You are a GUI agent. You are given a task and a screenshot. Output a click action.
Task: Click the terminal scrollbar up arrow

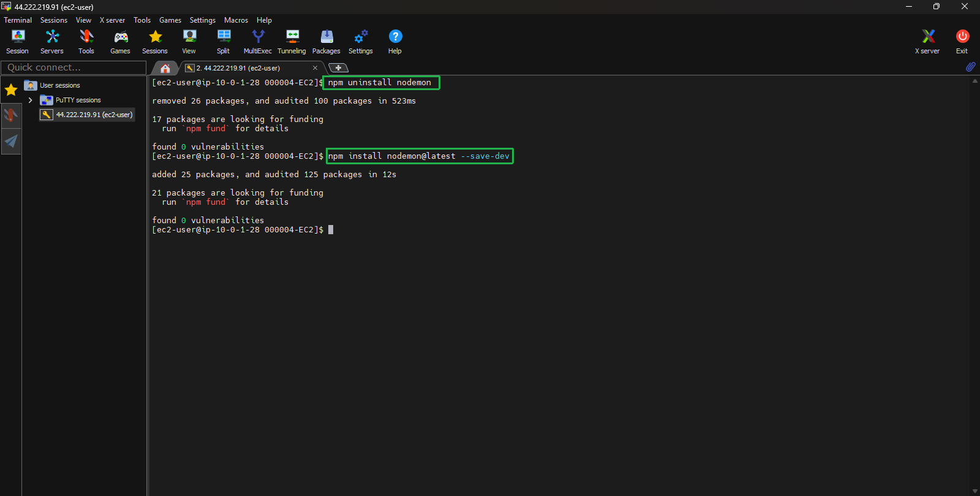(974, 81)
